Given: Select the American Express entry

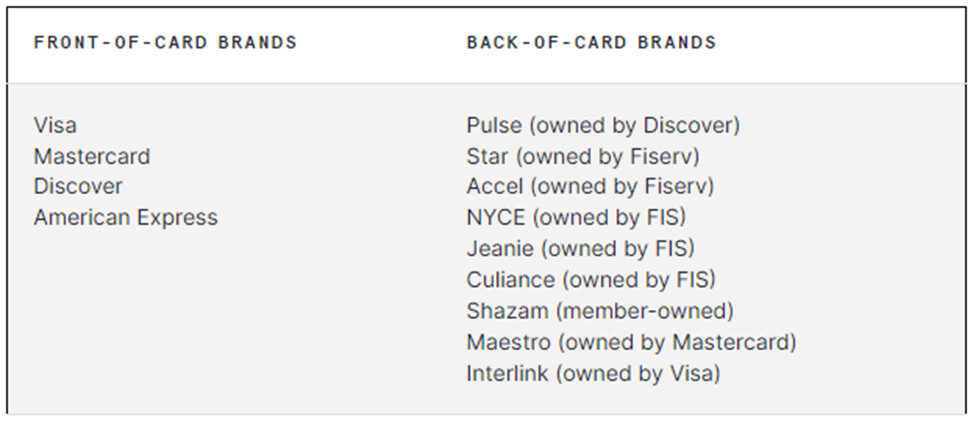Looking at the screenshot, I should click(125, 217).
